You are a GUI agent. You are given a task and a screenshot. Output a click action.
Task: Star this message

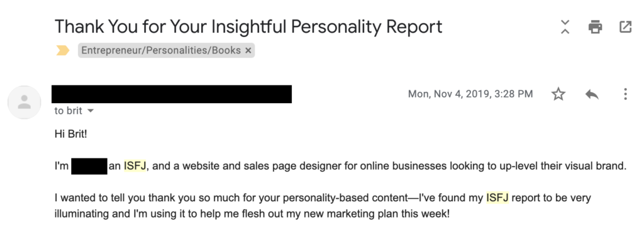pos(558,94)
